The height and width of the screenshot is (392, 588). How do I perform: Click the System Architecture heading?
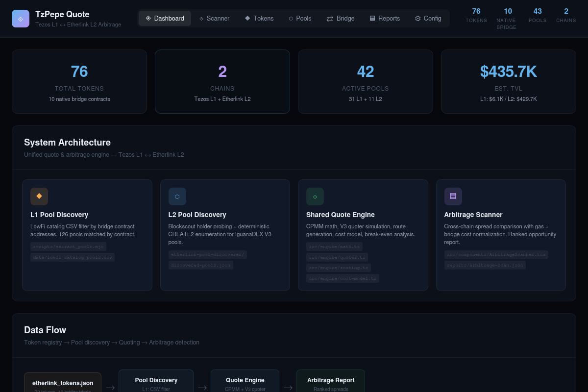point(68,143)
